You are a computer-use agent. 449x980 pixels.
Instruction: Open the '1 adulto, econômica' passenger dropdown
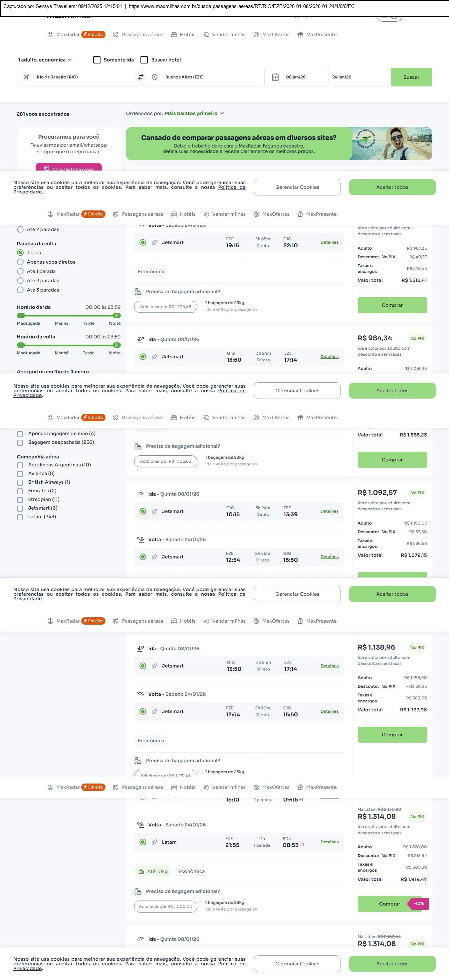click(45, 60)
